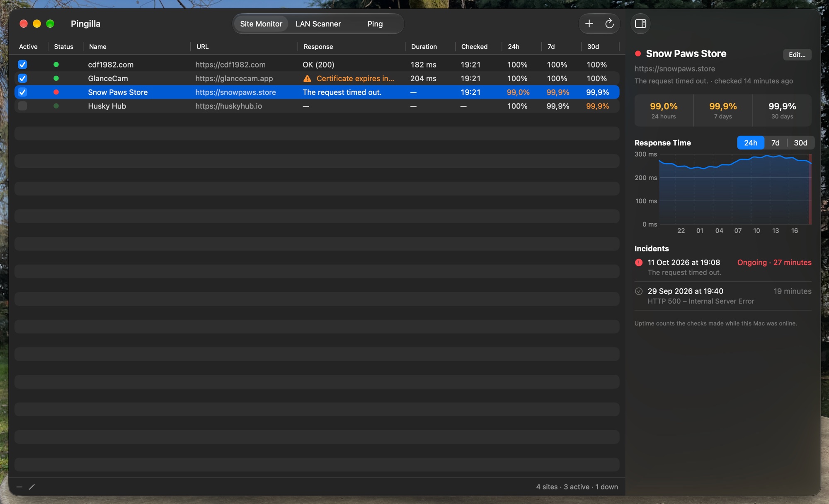Click green status dot for cdf1982.com
829x504 pixels.
click(x=56, y=65)
